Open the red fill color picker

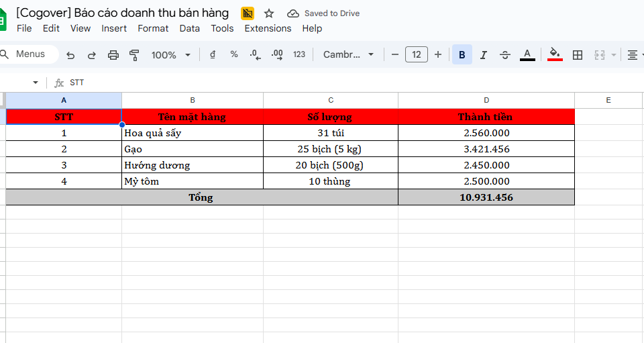(555, 54)
